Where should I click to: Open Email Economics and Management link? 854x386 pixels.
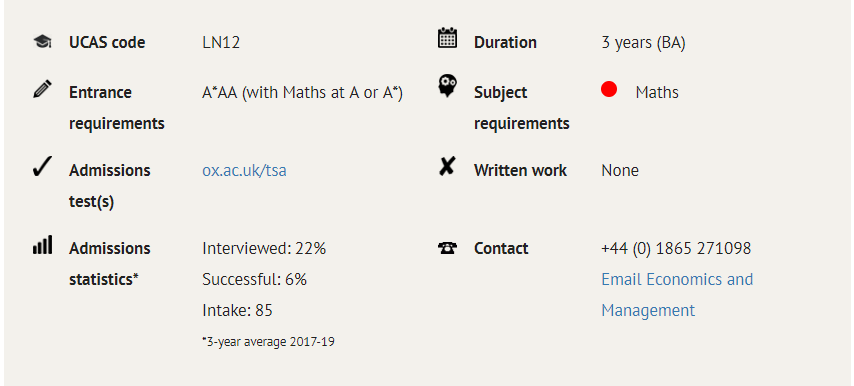pyautogui.click(x=677, y=295)
